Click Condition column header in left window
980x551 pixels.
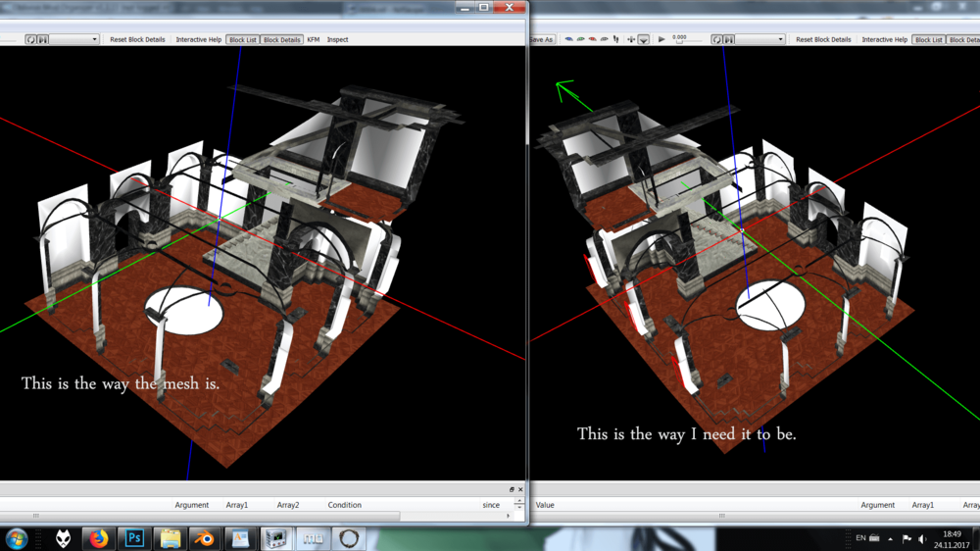(x=344, y=505)
